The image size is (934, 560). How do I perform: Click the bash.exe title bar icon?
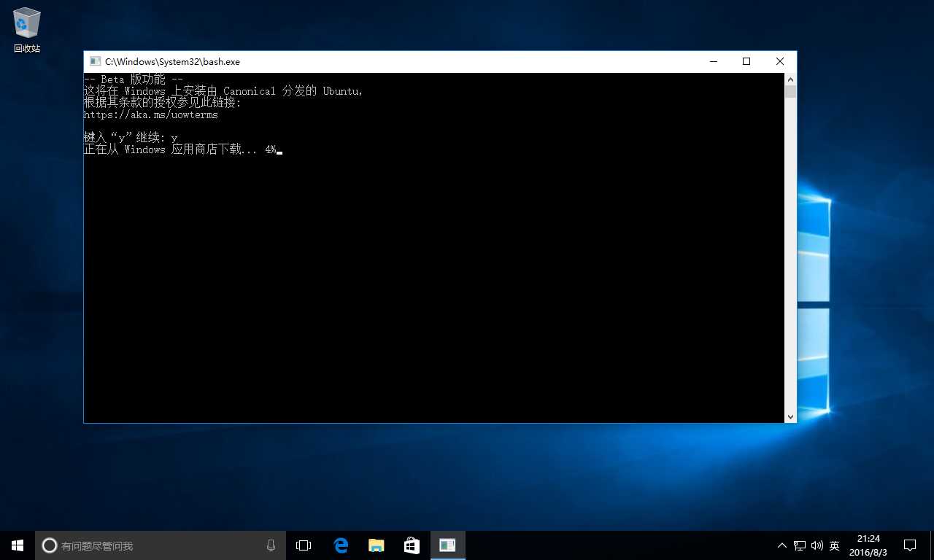[x=94, y=62]
